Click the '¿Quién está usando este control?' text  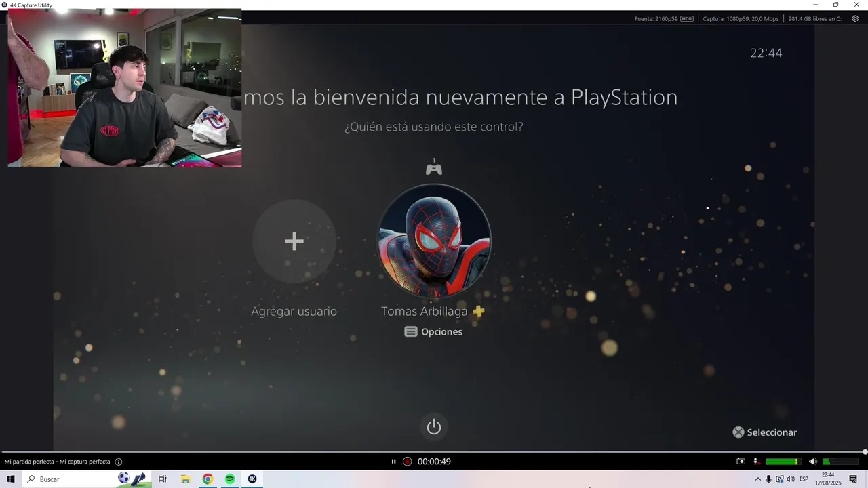tap(434, 127)
